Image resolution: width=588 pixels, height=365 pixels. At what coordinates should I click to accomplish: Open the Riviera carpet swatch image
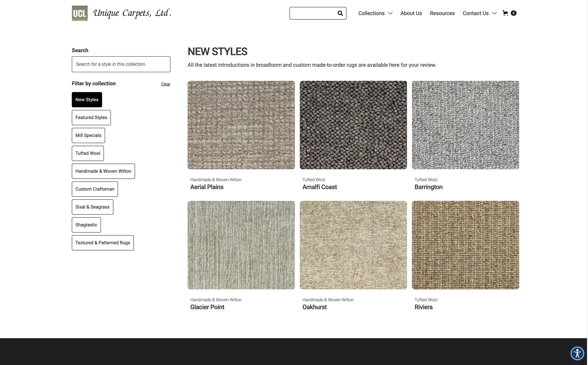point(465,245)
